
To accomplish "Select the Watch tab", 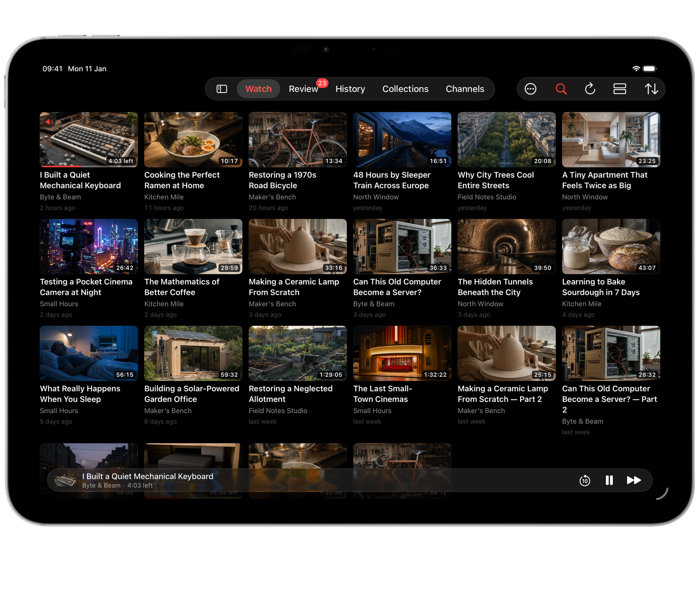I will pyautogui.click(x=258, y=89).
